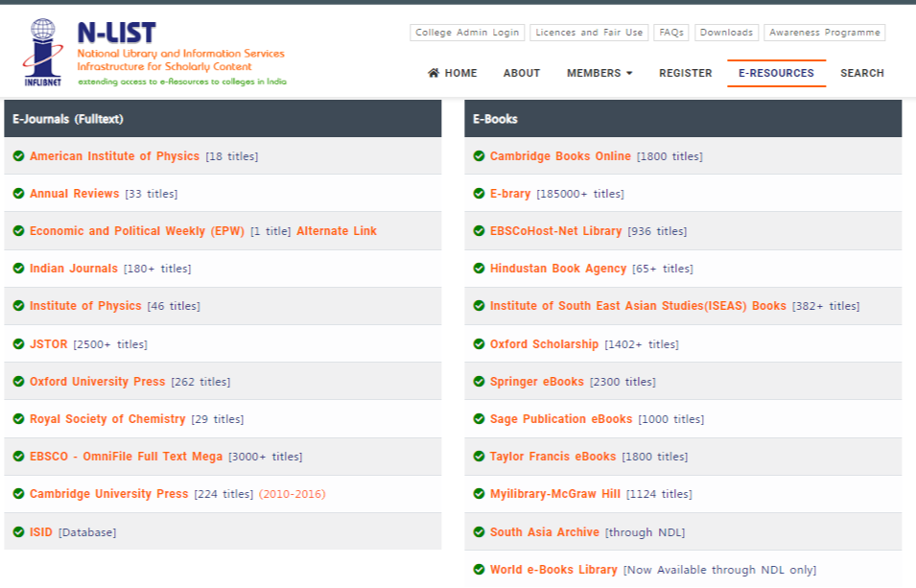
Task: Click the check icon beside Cambridge University Press
Action: coord(18,494)
